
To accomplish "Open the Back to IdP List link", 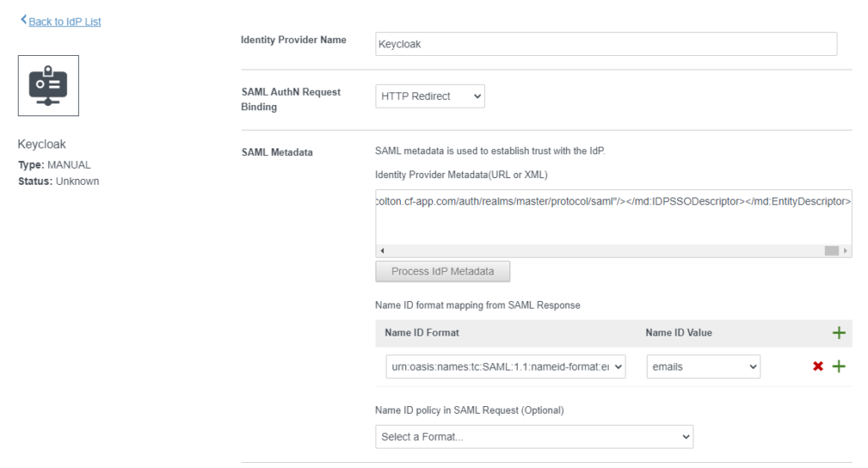I will (64, 21).
